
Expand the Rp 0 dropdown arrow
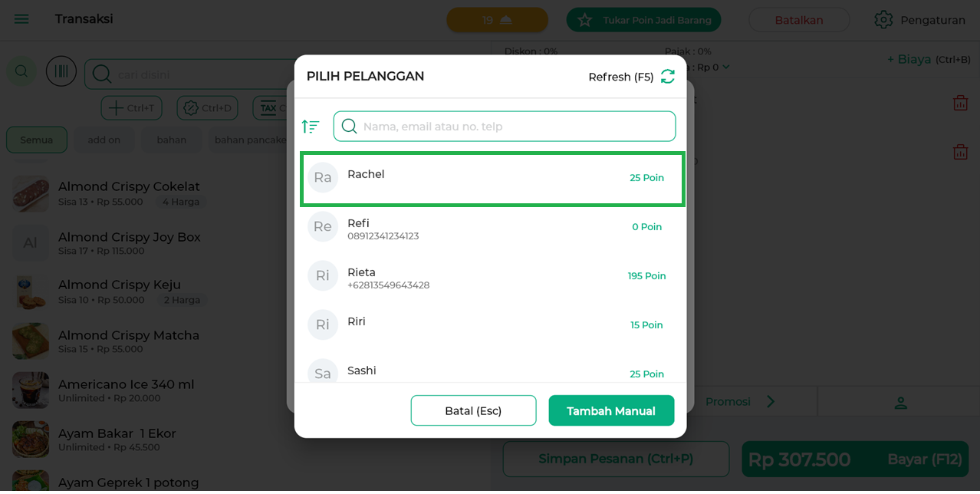726,68
